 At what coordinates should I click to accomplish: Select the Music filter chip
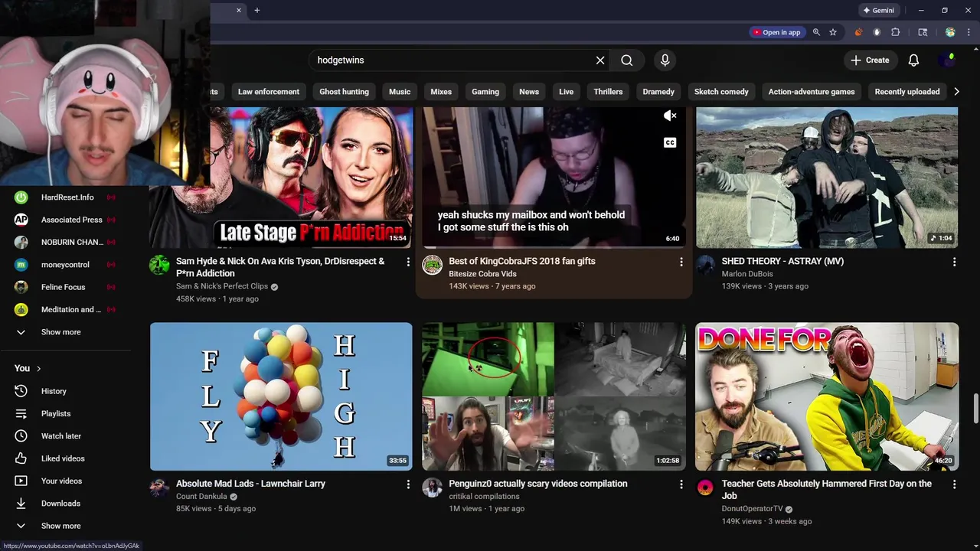click(x=400, y=92)
